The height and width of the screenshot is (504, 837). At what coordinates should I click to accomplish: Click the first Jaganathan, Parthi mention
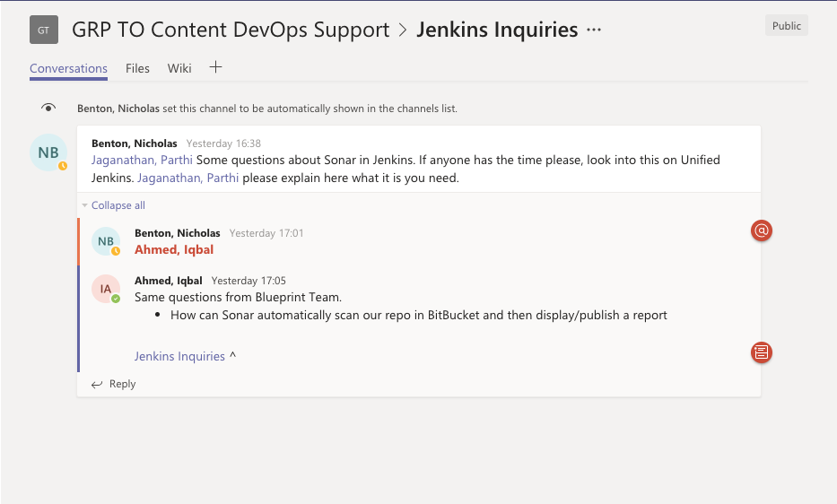tap(142, 161)
